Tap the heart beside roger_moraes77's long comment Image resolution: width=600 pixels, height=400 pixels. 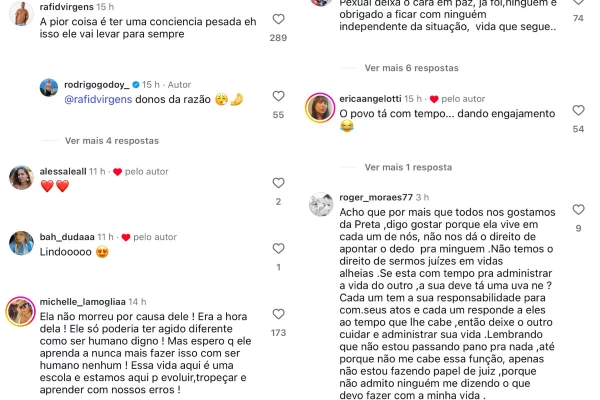[x=578, y=209]
